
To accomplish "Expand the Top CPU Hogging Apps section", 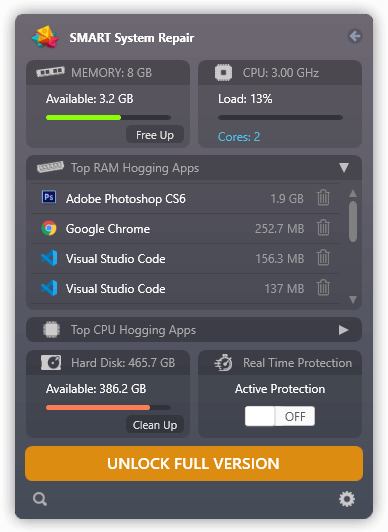I will click(344, 330).
